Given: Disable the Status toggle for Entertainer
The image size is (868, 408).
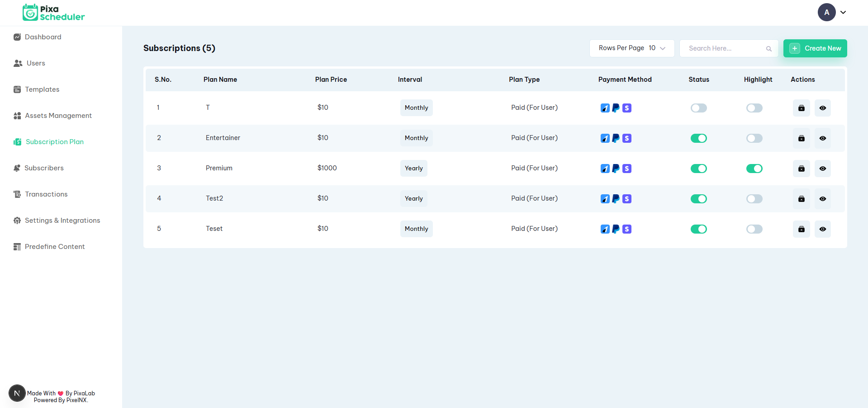Looking at the screenshot, I should [698, 138].
